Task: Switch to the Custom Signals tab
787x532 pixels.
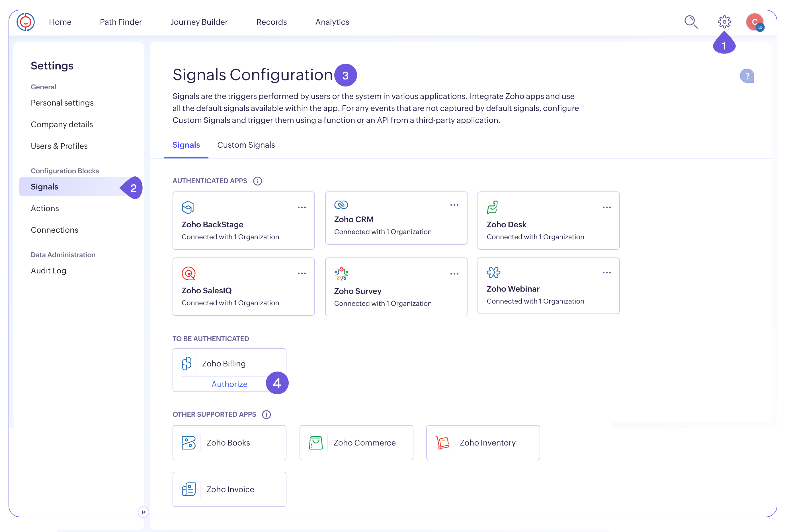Action: pyautogui.click(x=246, y=145)
